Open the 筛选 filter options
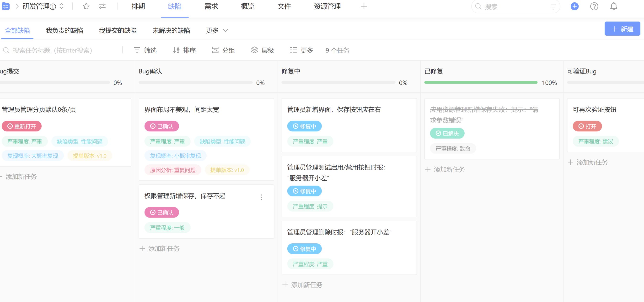This screenshot has height=302, width=644. click(x=145, y=50)
